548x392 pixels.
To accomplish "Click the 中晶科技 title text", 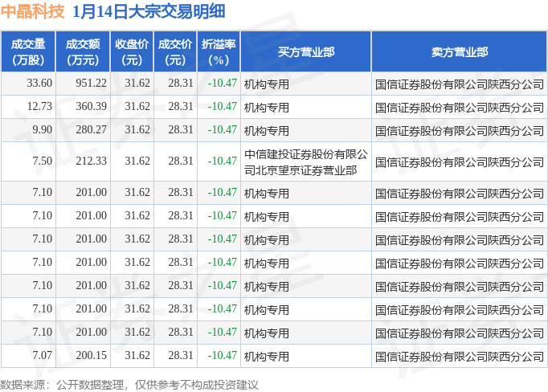I will click(x=32, y=11).
